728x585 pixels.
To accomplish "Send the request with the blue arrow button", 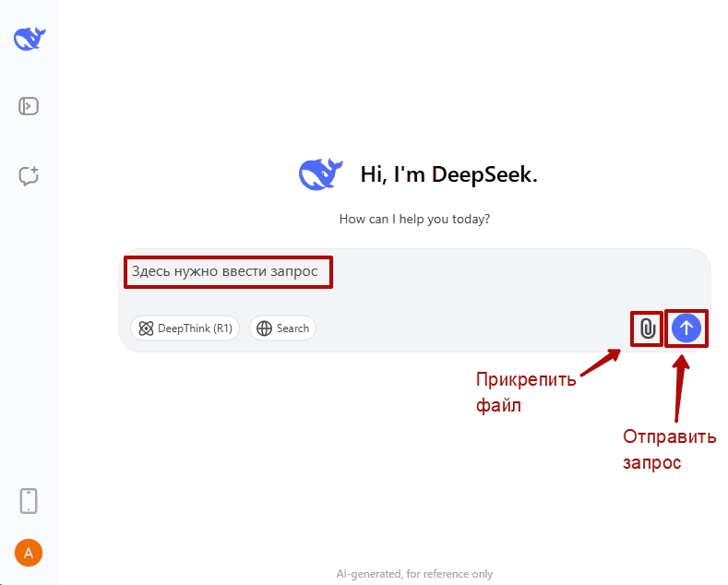I will pos(686,328).
